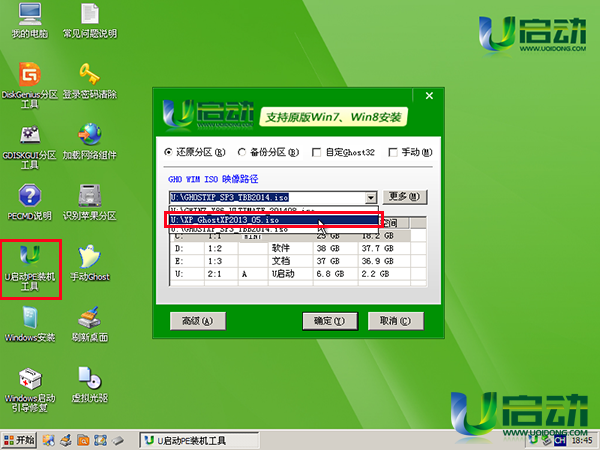600x450 pixels.
Task: Click the tray icon left of CH
Action: point(546,440)
